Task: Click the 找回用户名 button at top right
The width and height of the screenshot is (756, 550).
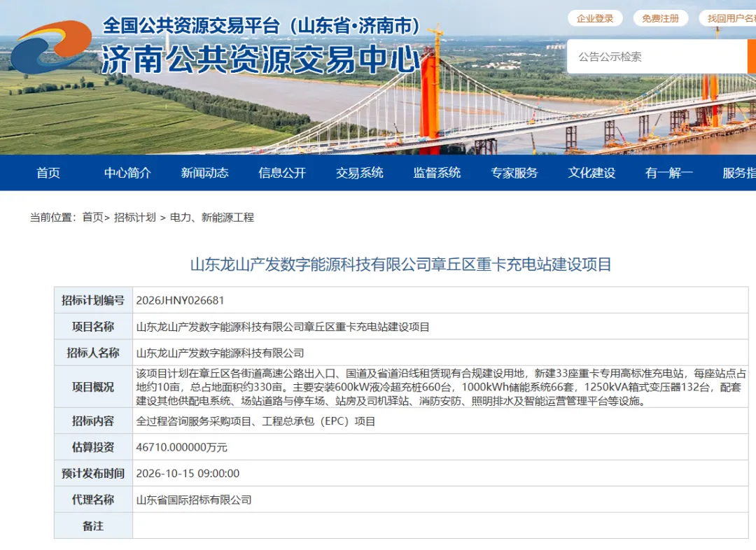Action: tap(728, 18)
